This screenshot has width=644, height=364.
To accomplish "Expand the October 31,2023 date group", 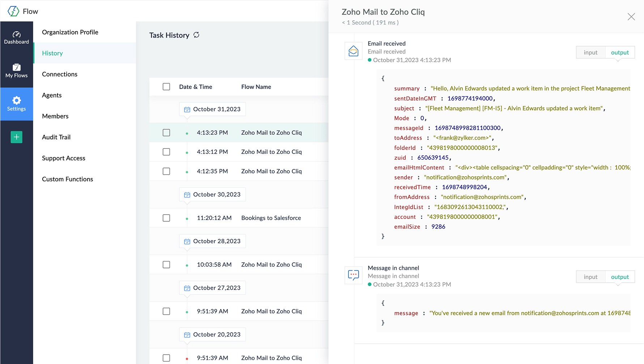I will coord(212,109).
